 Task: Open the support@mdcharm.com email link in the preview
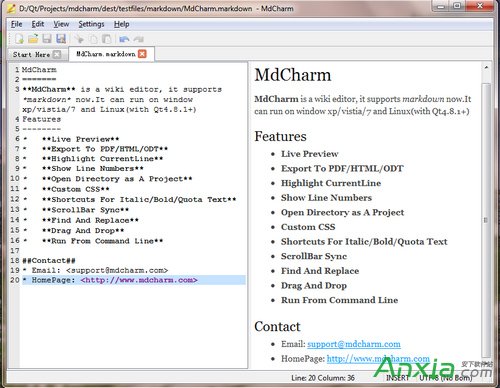click(354, 344)
